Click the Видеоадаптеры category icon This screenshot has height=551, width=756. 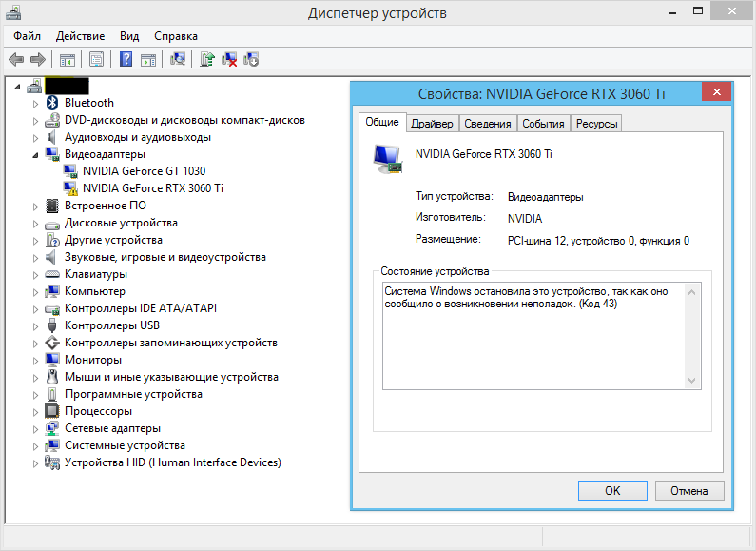click(52, 154)
